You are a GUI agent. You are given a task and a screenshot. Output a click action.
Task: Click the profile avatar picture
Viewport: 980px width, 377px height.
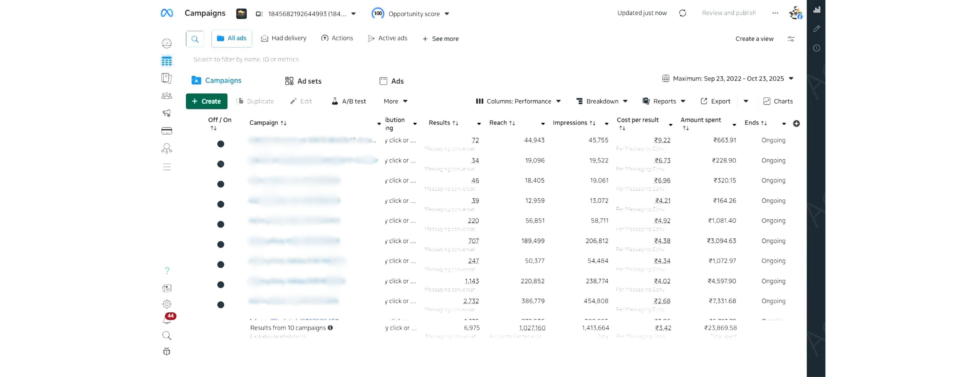coord(796,13)
